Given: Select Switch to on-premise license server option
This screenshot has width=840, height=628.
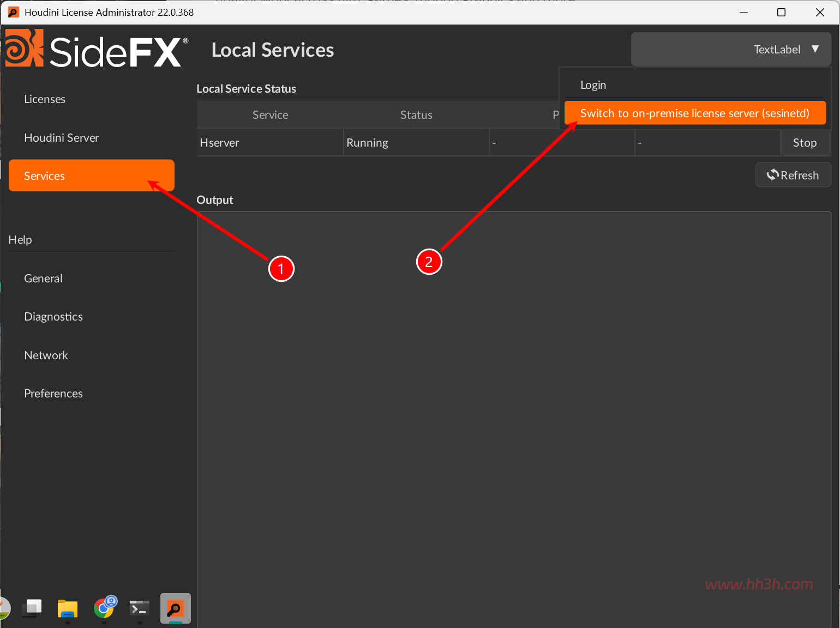Looking at the screenshot, I should point(695,113).
